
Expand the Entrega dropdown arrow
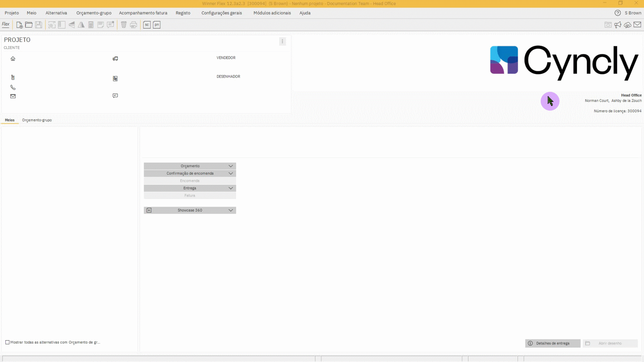(231, 188)
